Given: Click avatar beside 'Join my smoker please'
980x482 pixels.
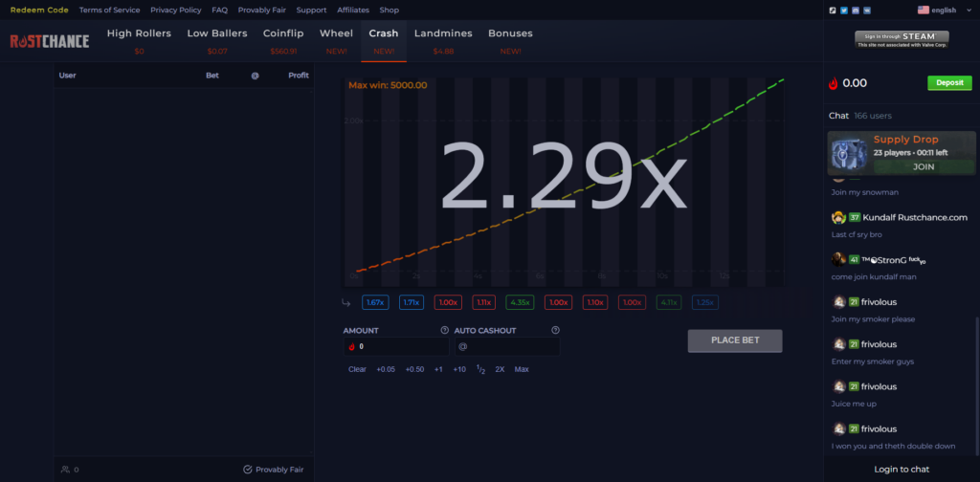Looking at the screenshot, I should pos(839,301).
